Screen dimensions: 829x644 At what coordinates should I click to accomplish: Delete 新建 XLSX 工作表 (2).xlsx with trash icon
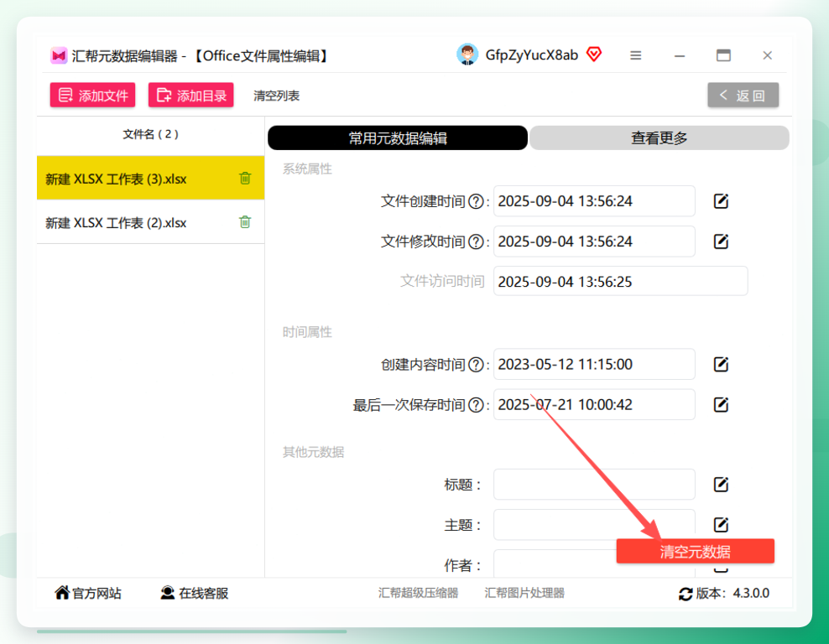(245, 222)
